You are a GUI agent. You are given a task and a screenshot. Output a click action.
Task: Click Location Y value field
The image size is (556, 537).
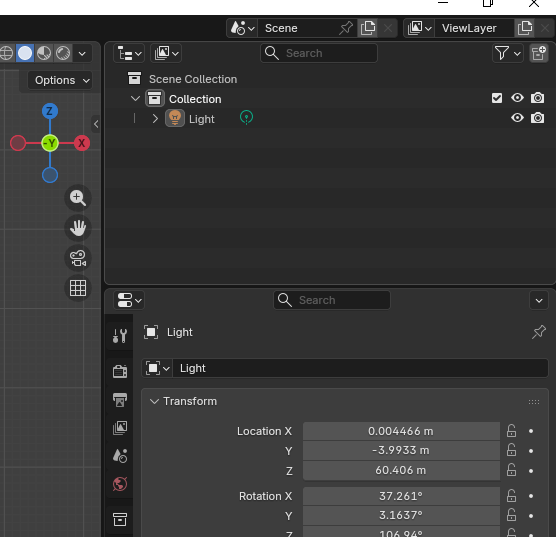(401, 450)
